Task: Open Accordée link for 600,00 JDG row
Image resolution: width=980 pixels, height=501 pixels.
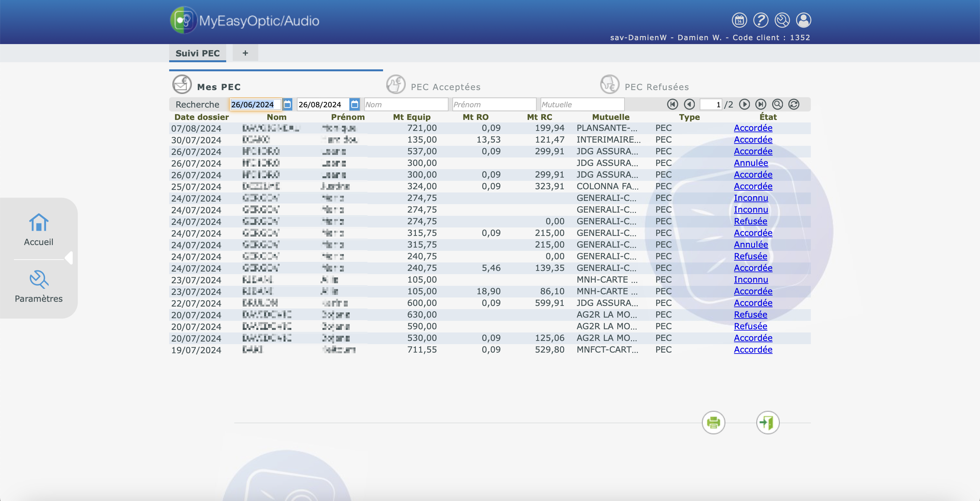Action: (x=753, y=303)
